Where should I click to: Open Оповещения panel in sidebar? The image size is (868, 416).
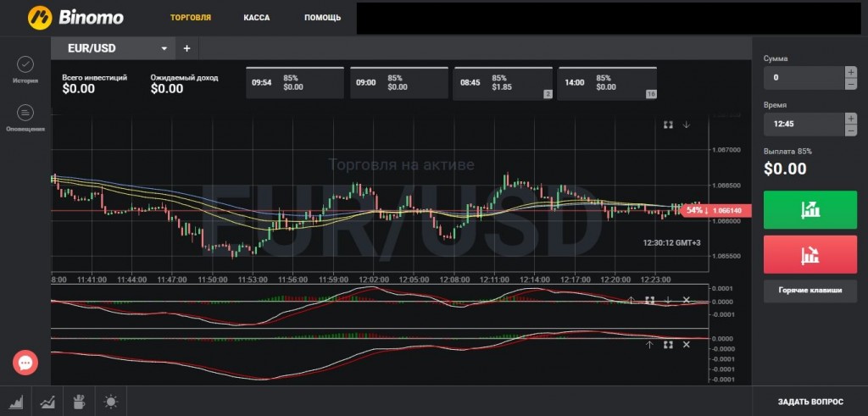[x=25, y=119]
